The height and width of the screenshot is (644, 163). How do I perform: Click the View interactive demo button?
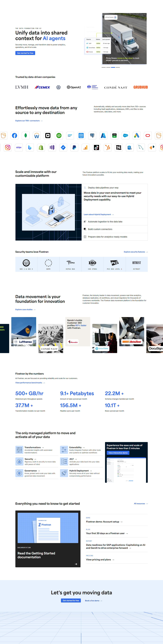point(118,453)
